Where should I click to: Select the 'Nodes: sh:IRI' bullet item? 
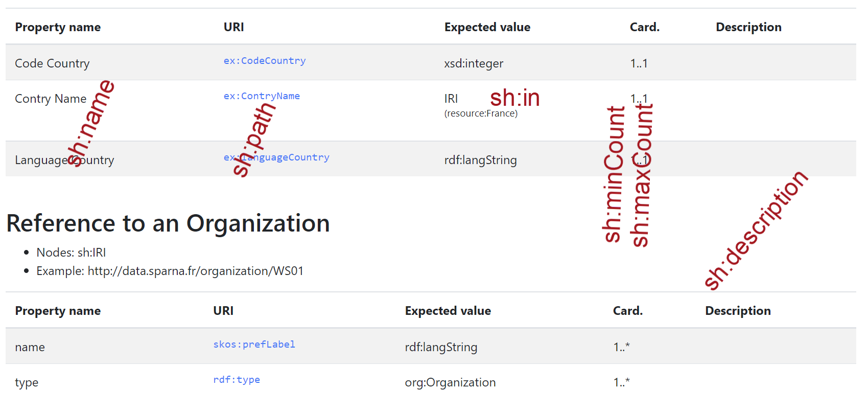(71, 253)
